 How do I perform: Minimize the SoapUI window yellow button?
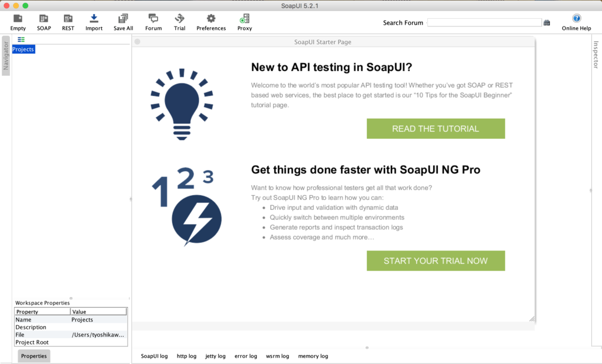point(16,5)
